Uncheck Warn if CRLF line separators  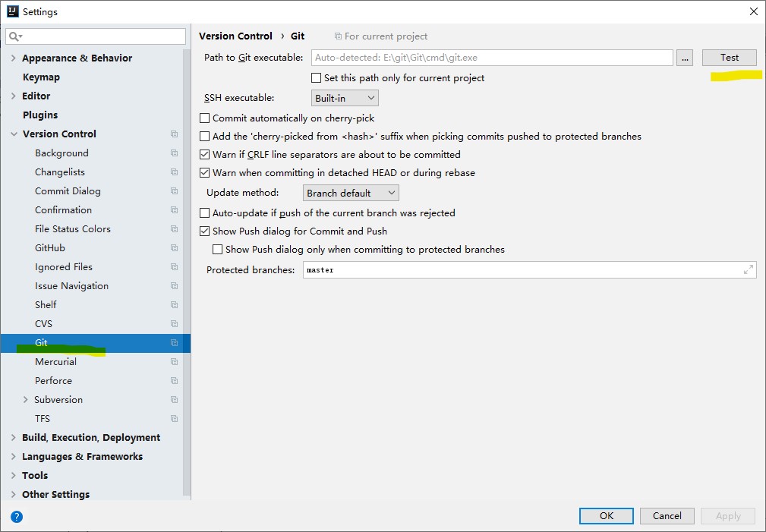pos(205,155)
